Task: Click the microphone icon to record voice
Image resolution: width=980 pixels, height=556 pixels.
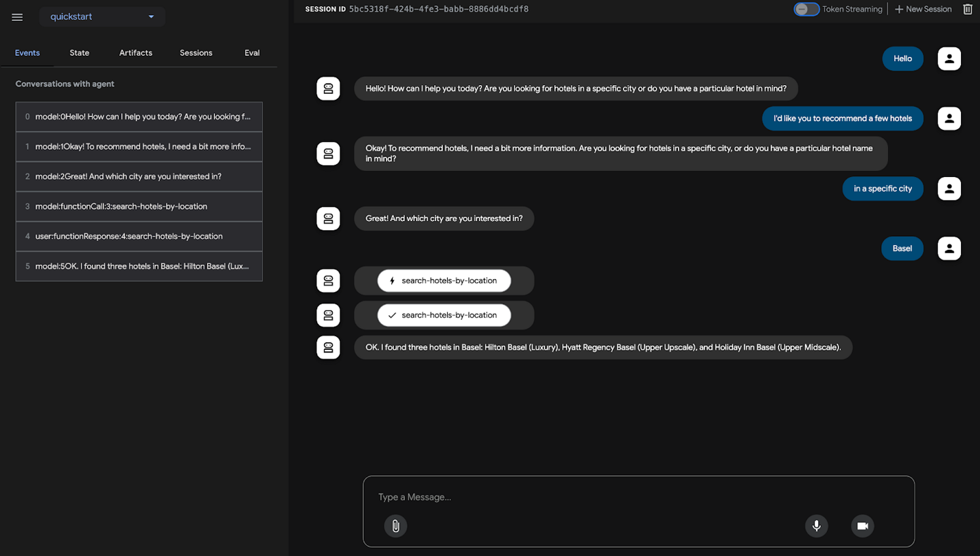Action: pos(816,525)
